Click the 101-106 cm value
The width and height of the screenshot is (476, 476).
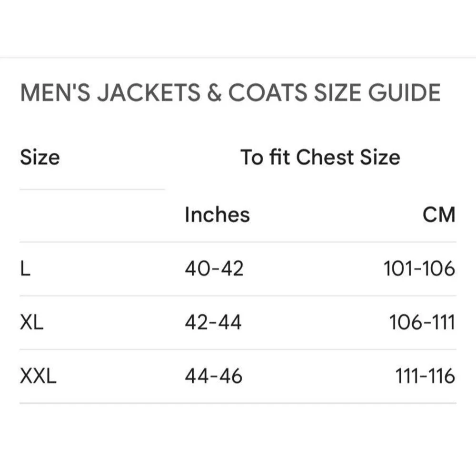419,268
